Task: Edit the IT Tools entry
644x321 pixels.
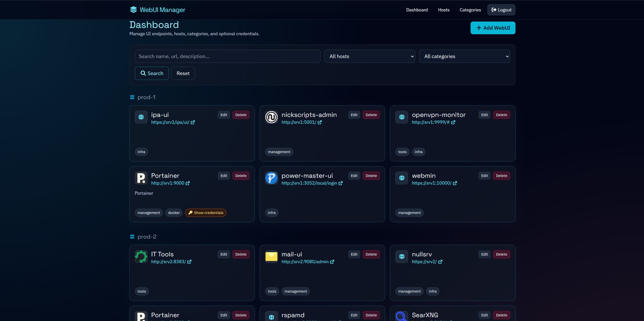Action: (x=224, y=254)
